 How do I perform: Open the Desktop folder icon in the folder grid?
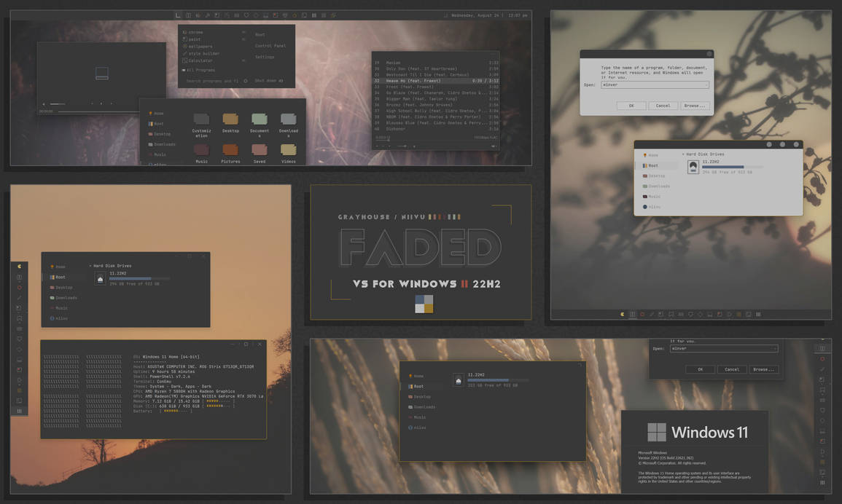[230, 119]
